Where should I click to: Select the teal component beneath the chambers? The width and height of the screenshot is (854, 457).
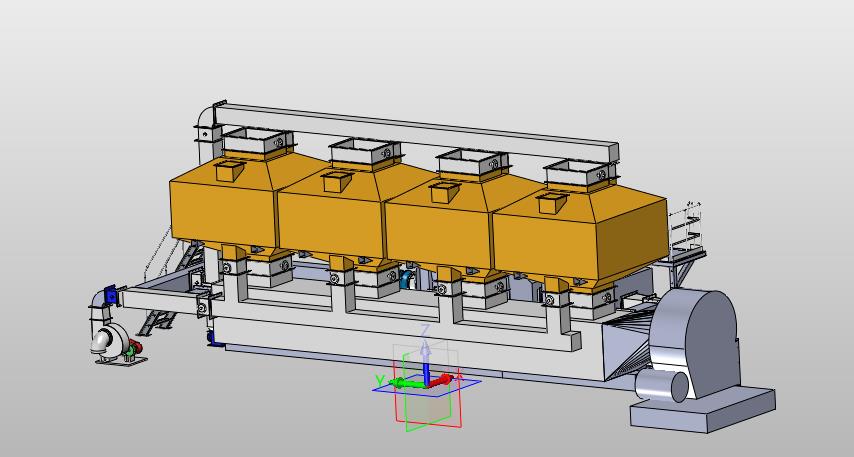(x=406, y=279)
